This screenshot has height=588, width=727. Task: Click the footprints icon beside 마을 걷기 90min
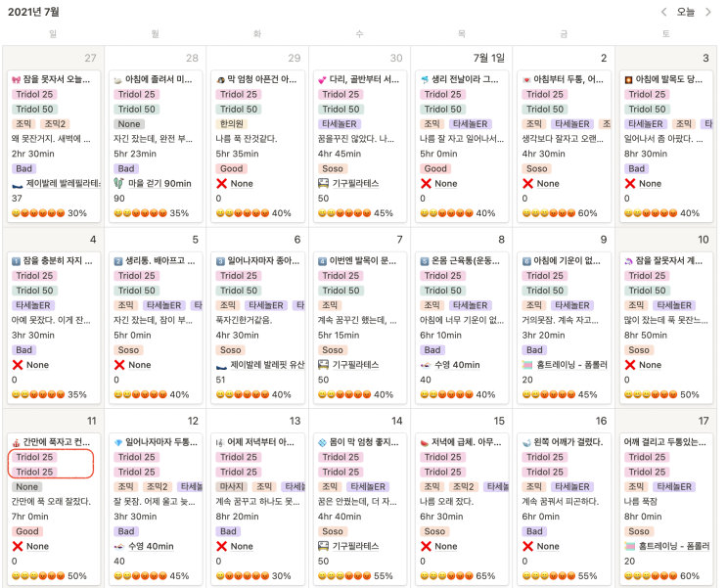click(119, 184)
